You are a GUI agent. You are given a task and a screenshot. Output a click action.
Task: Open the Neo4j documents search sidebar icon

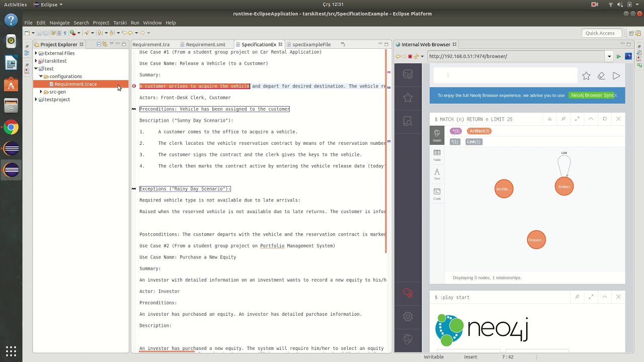point(408,121)
